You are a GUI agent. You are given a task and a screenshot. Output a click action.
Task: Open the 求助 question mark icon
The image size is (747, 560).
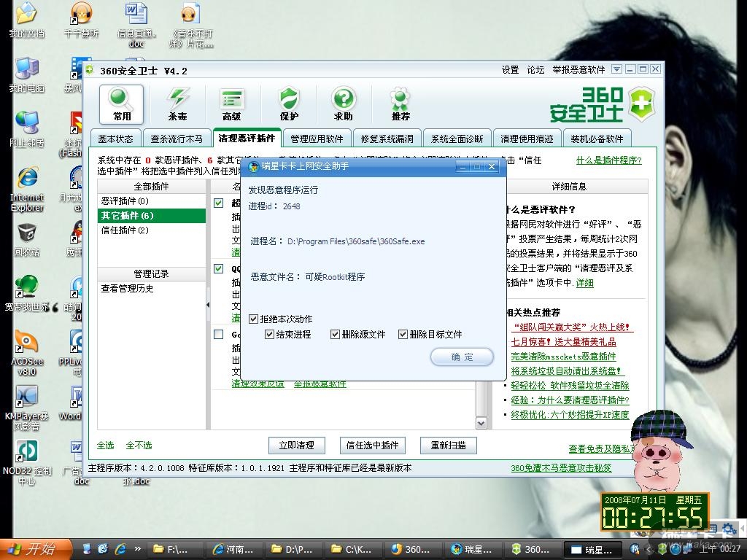pyautogui.click(x=343, y=104)
